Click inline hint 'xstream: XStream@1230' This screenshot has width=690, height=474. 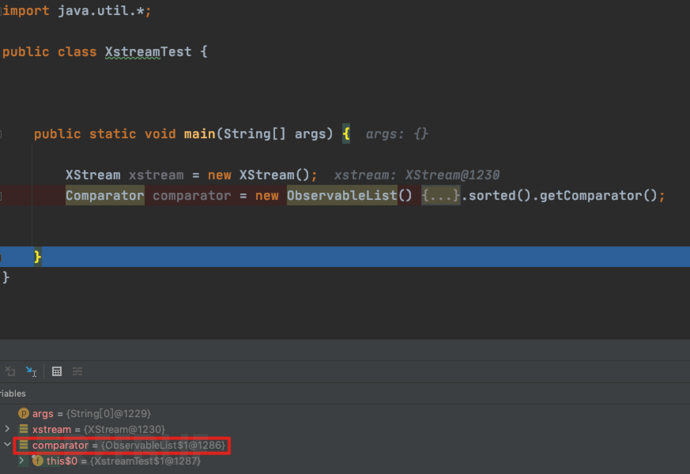click(x=417, y=175)
